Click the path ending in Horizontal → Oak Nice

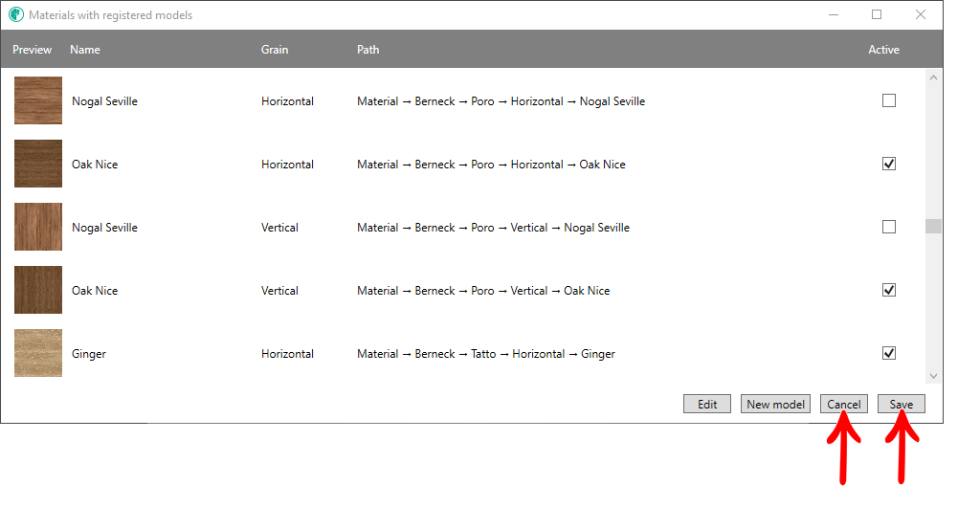click(491, 165)
